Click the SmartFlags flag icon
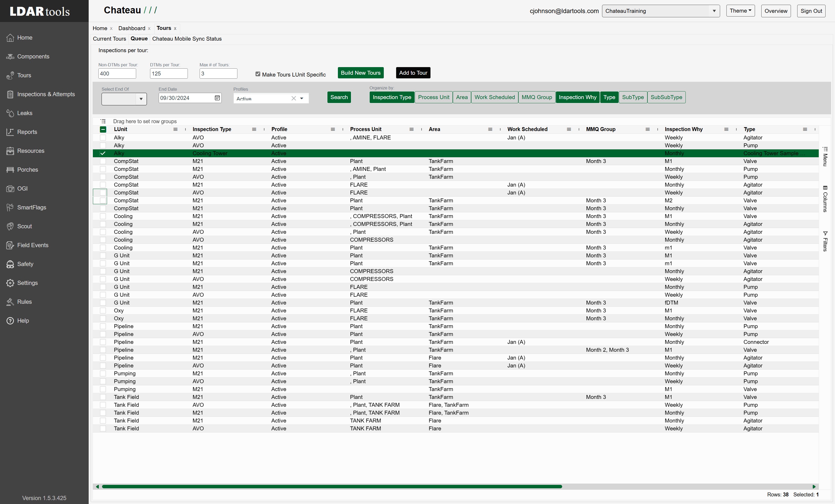 click(10, 208)
